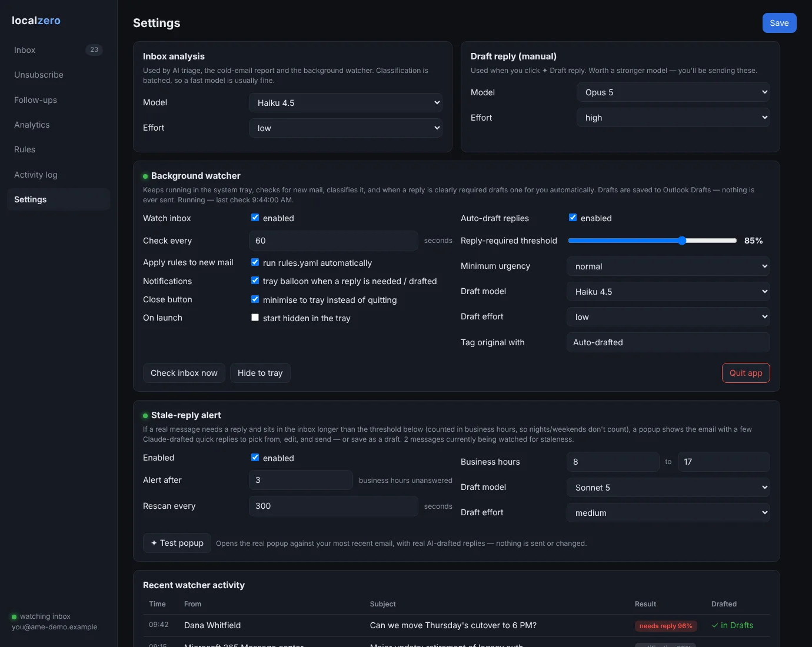Open the Draft reply (manual) Effort dropdown
812x647 pixels.
tap(673, 118)
